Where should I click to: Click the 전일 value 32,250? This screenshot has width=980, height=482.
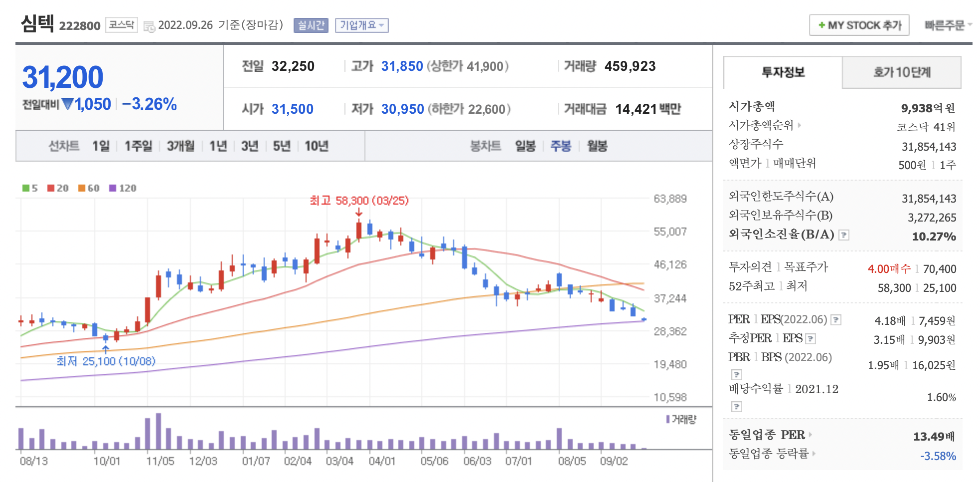(x=293, y=66)
